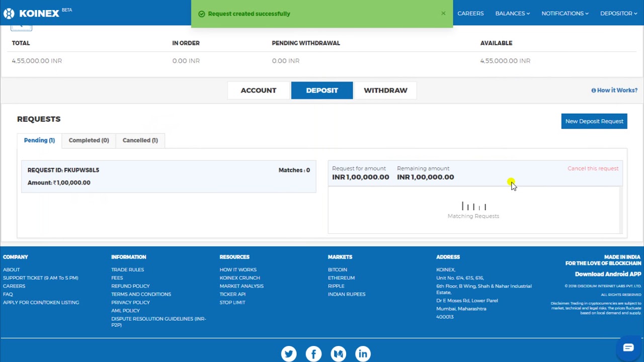Screen dimensions: 644x362
Task: Switch to the Account tab
Action: point(259,90)
